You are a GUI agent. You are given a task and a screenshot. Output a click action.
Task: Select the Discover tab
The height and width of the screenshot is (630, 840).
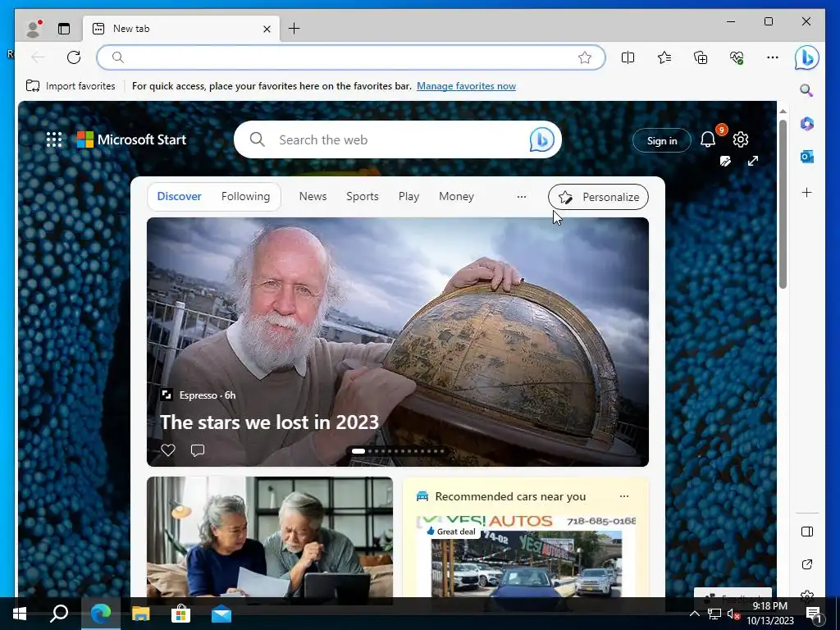(180, 196)
